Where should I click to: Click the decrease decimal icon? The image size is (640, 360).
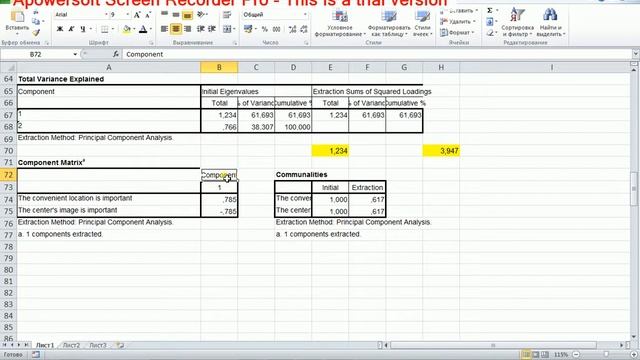(x=304, y=29)
